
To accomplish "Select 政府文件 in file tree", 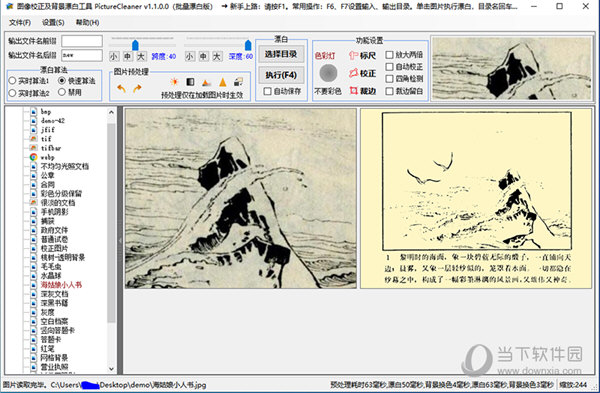I will coord(54,230).
